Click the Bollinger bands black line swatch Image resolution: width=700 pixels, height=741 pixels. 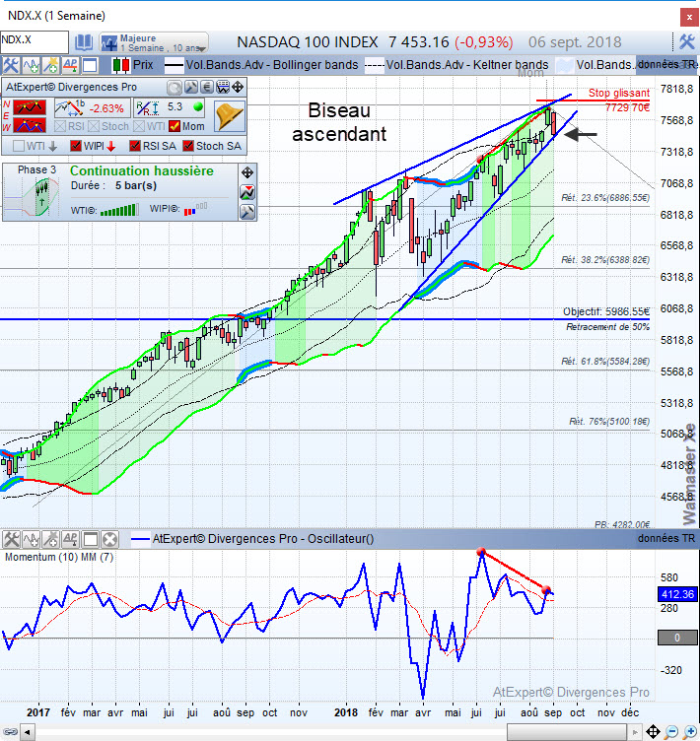pyautogui.click(x=175, y=65)
